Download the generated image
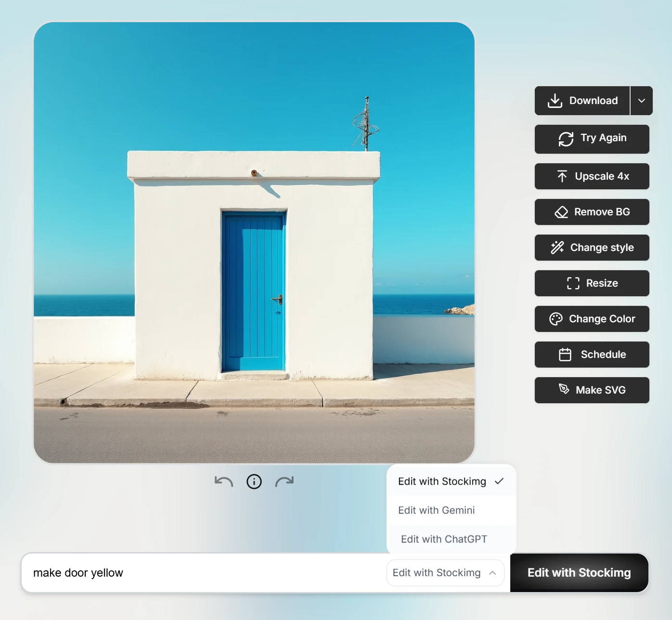This screenshot has height=620, width=672. coord(582,101)
